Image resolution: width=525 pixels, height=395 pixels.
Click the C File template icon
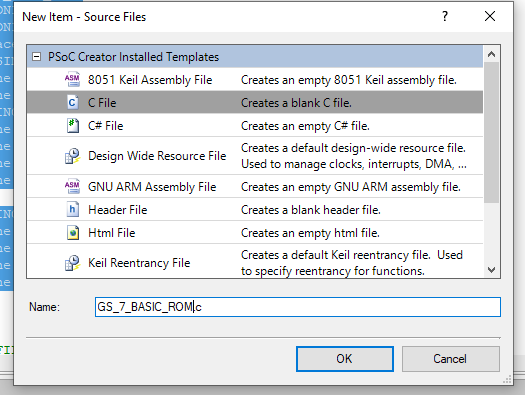pyautogui.click(x=72, y=102)
